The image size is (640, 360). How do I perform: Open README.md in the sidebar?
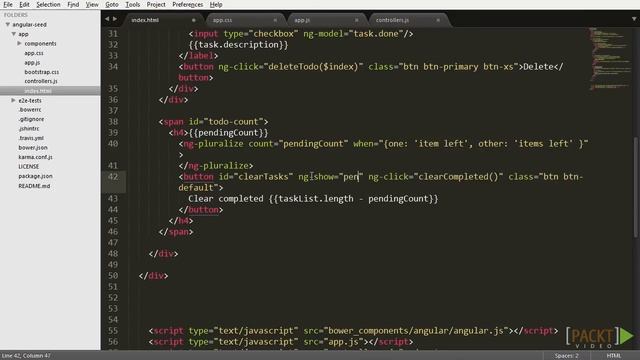click(x=34, y=186)
